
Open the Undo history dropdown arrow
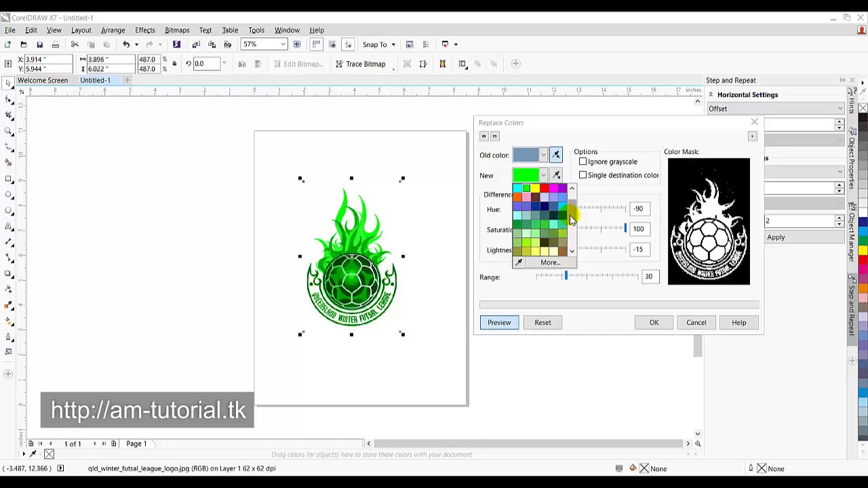136,45
